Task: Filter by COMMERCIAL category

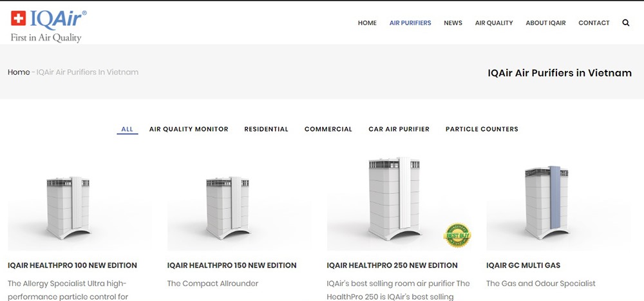Action: [x=328, y=129]
